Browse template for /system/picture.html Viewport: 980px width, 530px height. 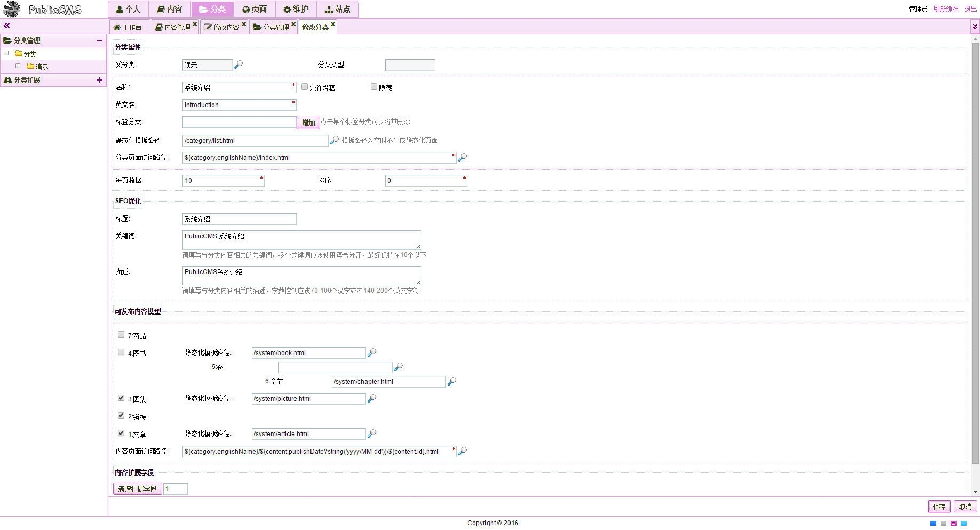pyautogui.click(x=372, y=398)
